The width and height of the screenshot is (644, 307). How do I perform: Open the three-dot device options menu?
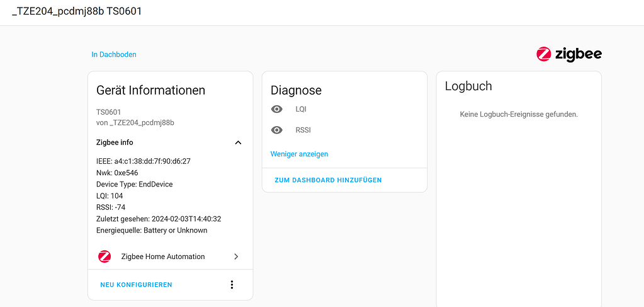point(232,285)
